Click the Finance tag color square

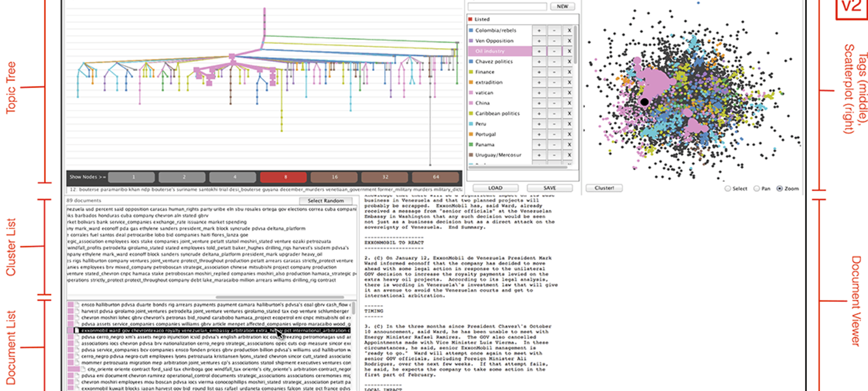[x=471, y=72]
